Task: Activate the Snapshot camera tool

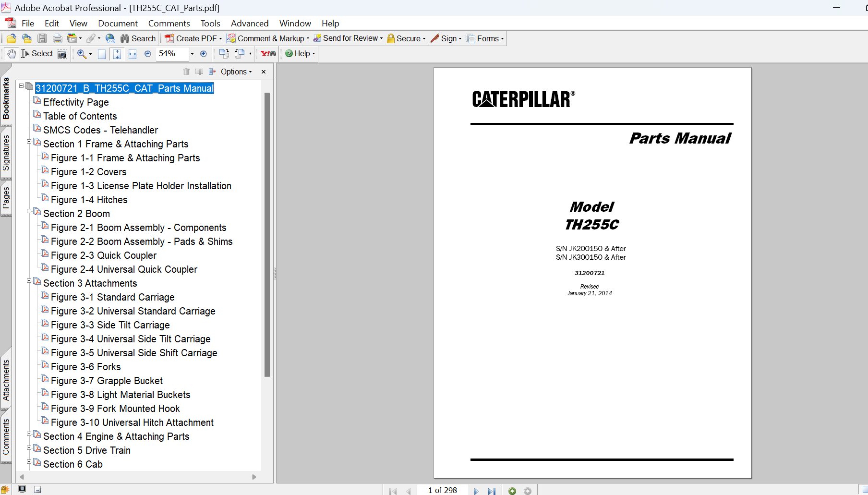Action: (62, 54)
